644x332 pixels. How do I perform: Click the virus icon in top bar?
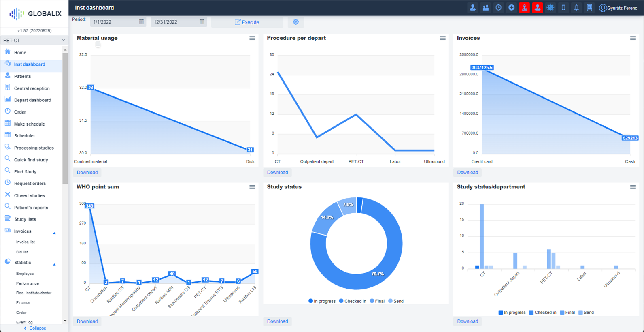click(x=550, y=8)
